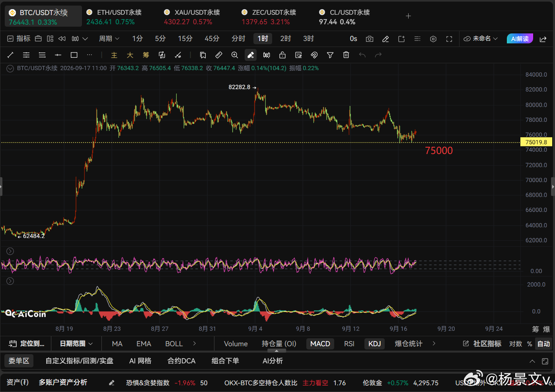Screen dimensions: 555x392
Task: Switch to CL/USDT永续 tab
Action: [345, 17]
